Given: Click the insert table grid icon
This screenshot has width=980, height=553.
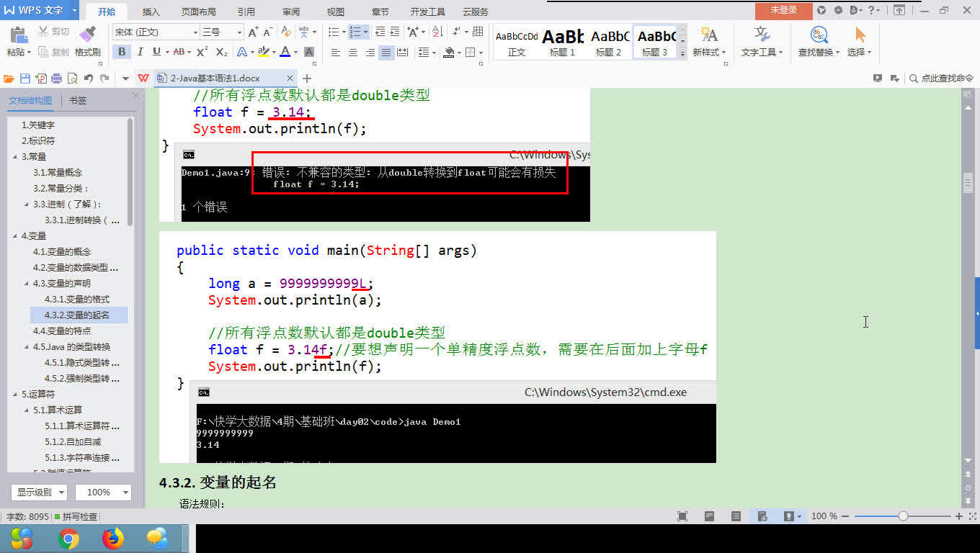Looking at the screenshot, I should (477, 32).
